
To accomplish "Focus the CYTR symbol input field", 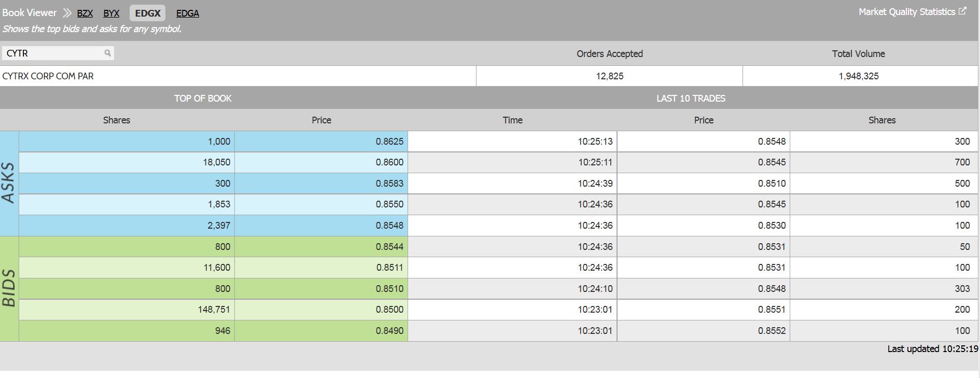I will (x=52, y=53).
